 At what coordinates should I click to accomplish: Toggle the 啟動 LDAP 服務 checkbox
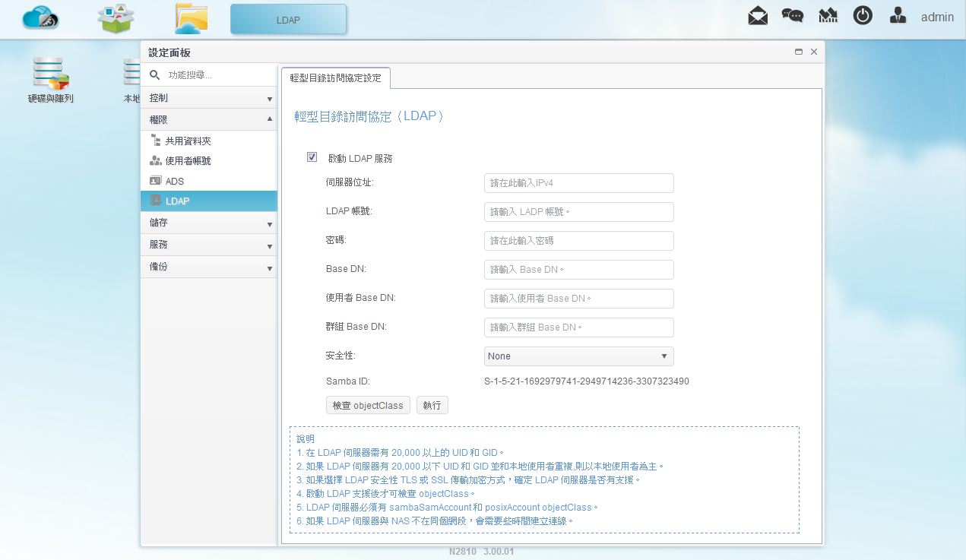(x=312, y=157)
